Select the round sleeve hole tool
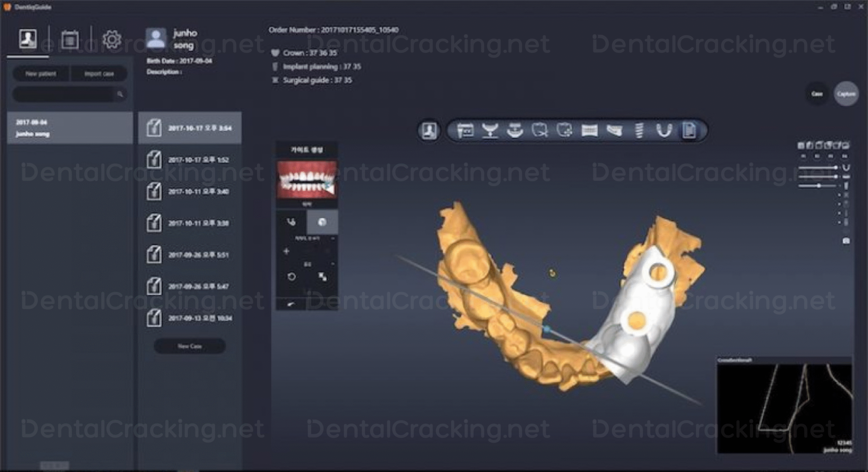This screenshot has width=868, height=472. (x=322, y=222)
